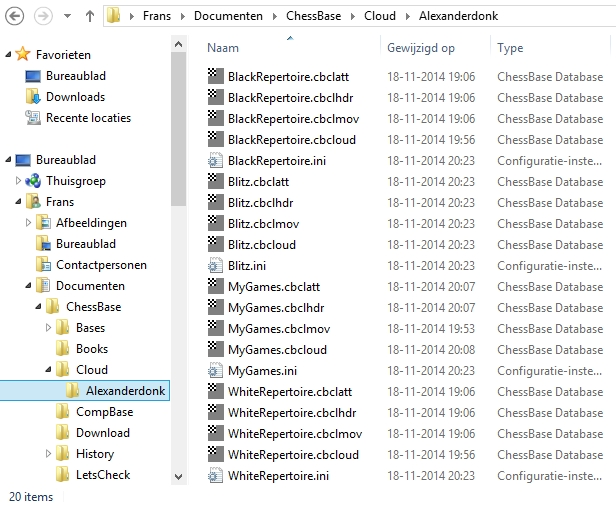The image size is (616, 506).
Task: Click the Thuisgroep icon
Action: coord(33,181)
